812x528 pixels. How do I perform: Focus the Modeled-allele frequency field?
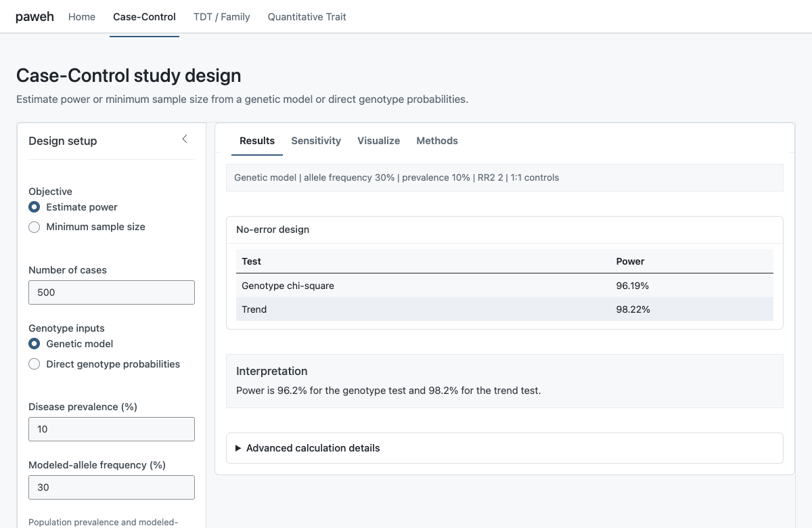112,487
